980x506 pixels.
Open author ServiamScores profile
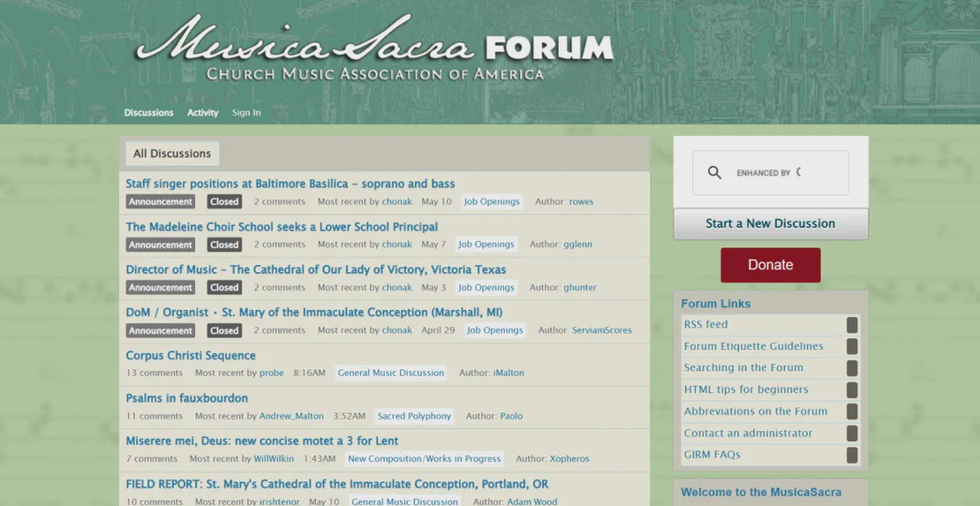(602, 330)
